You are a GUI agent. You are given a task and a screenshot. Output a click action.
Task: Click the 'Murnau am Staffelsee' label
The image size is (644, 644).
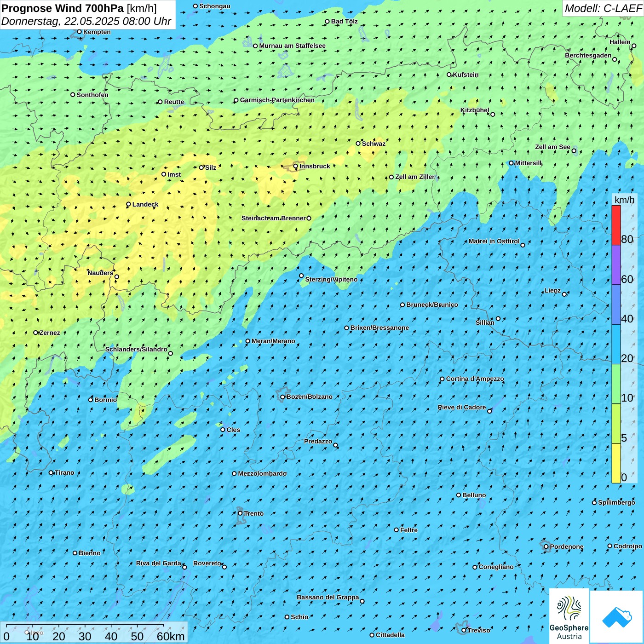point(293,46)
